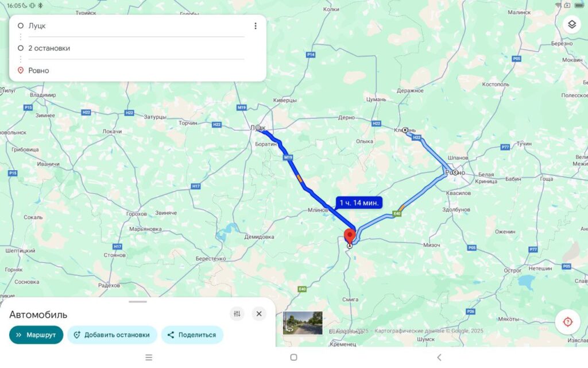
Task: Share route via Поделиться
Action: click(192, 335)
